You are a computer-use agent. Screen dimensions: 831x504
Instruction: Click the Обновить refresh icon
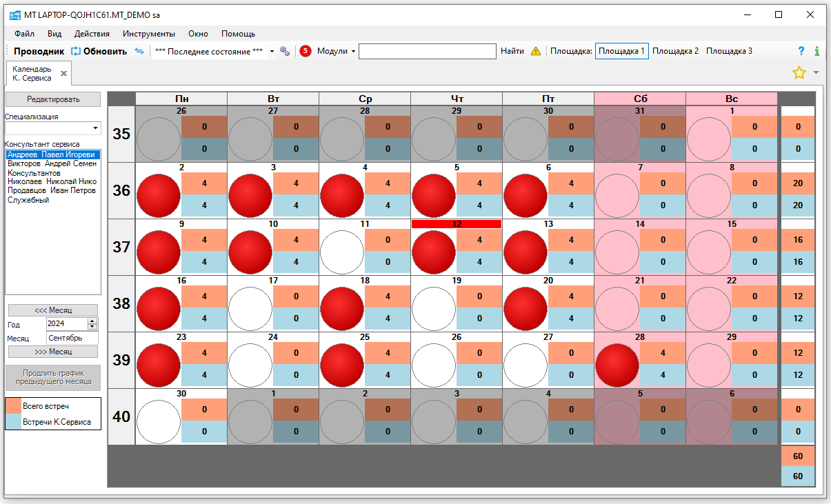pyautogui.click(x=76, y=51)
